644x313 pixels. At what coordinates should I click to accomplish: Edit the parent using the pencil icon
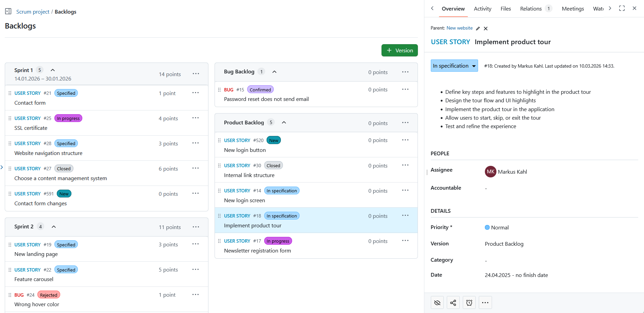(478, 28)
